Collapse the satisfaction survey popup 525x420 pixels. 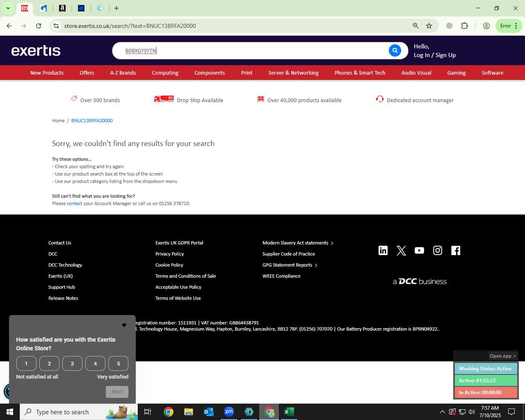pyautogui.click(x=124, y=325)
